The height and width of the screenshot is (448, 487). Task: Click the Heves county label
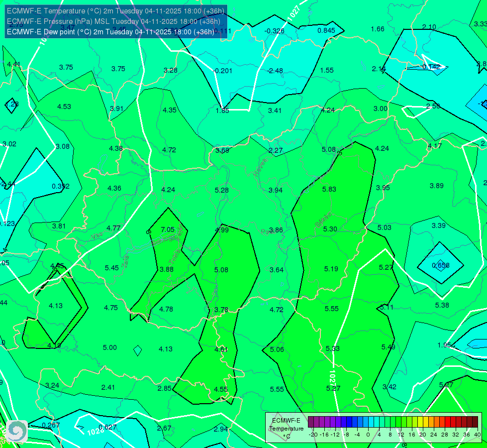click(x=260, y=168)
